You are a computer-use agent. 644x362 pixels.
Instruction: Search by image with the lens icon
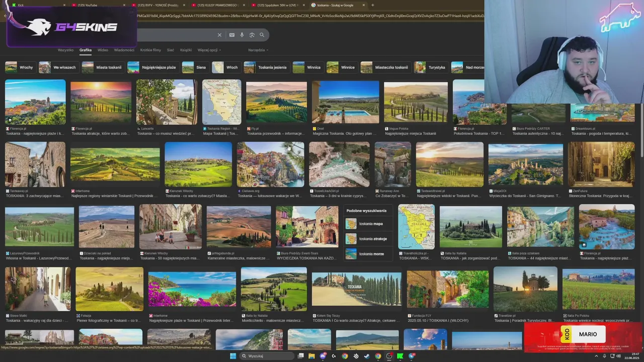pyautogui.click(x=252, y=35)
